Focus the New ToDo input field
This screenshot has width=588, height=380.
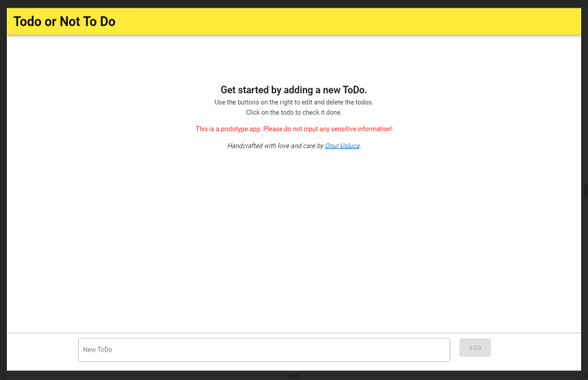(x=264, y=350)
